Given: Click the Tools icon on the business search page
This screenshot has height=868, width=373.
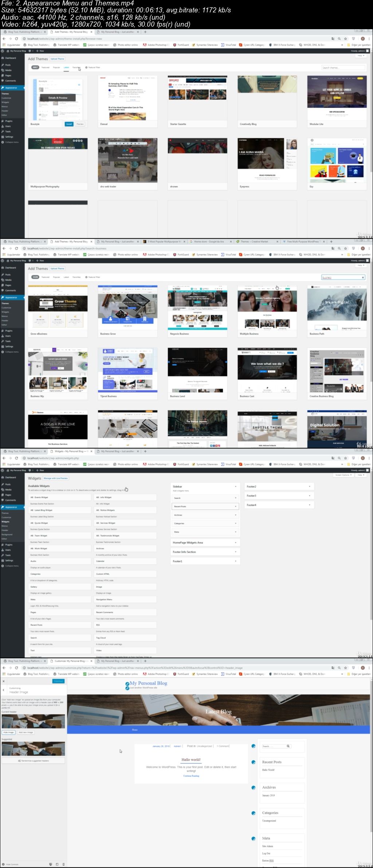Looking at the screenshot, I should click(3, 341).
